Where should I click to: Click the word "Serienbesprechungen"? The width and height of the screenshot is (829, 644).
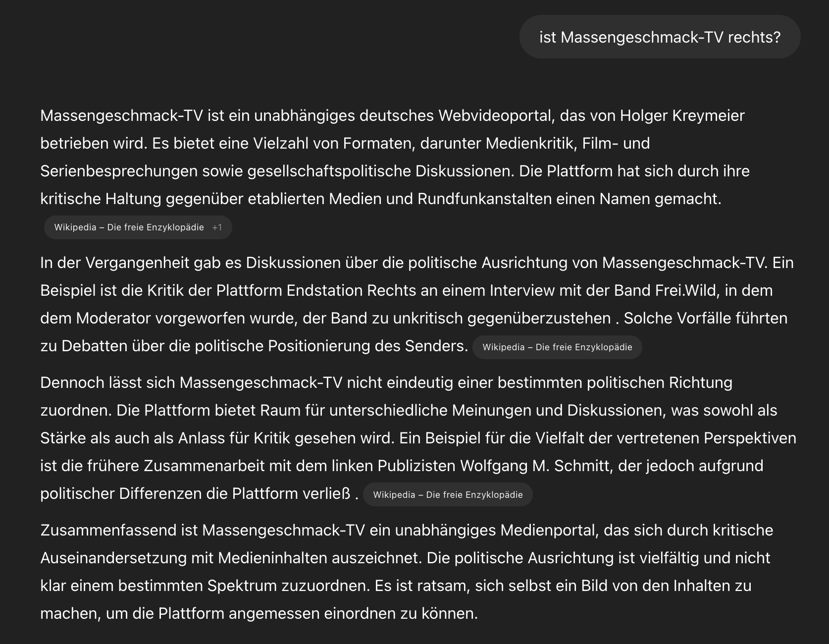click(x=119, y=171)
